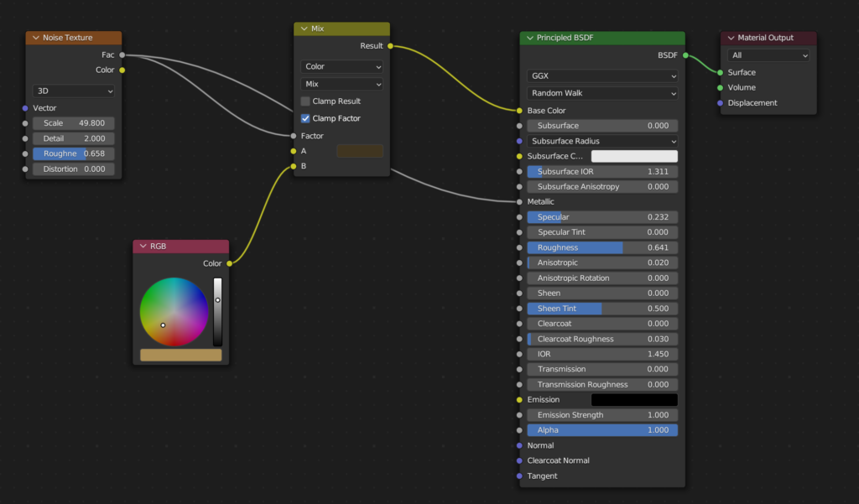Collapse the Principled BSDF node
This screenshot has height=504, width=859.
pyautogui.click(x=529, y=38)
